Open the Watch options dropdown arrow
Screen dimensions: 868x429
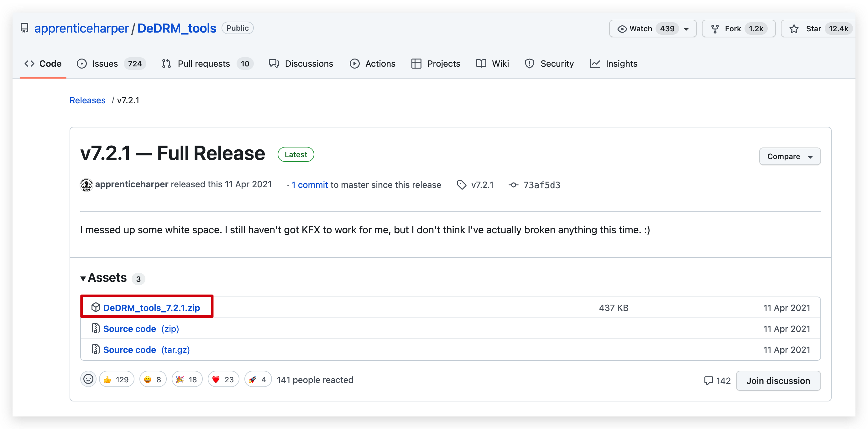coord(686,29)
